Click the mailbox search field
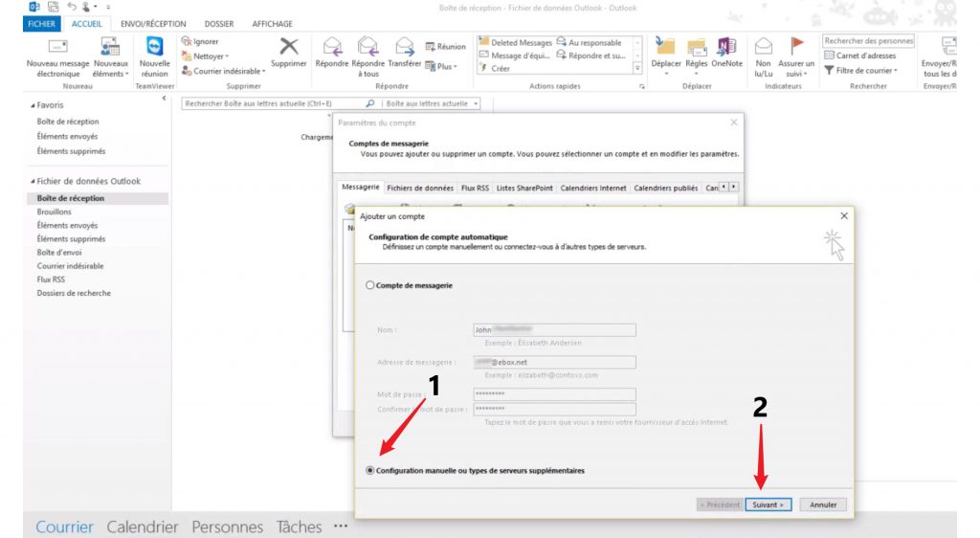 pyautogui.click(x=274, y=103)
